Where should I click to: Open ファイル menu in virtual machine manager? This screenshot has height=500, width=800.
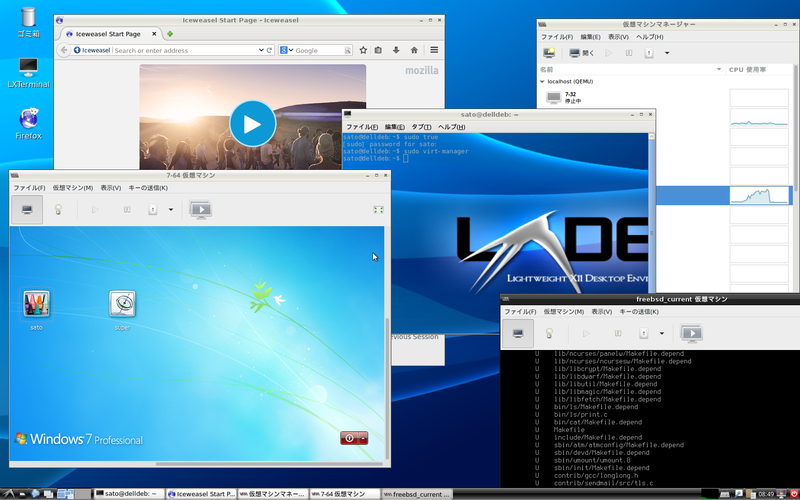[557, 37]
